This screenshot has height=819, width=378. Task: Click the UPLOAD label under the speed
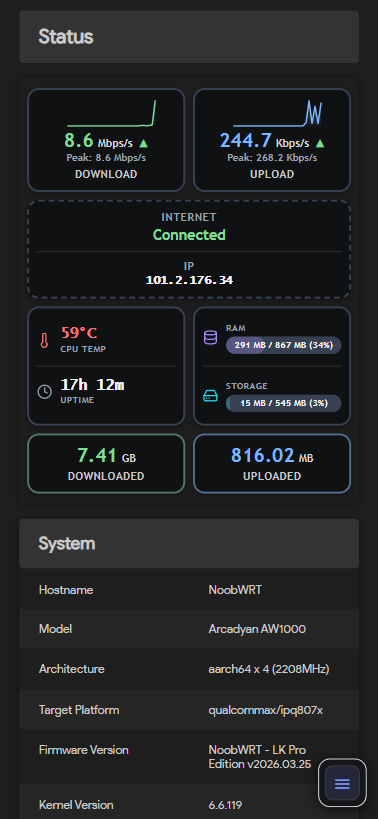(272, 174)
